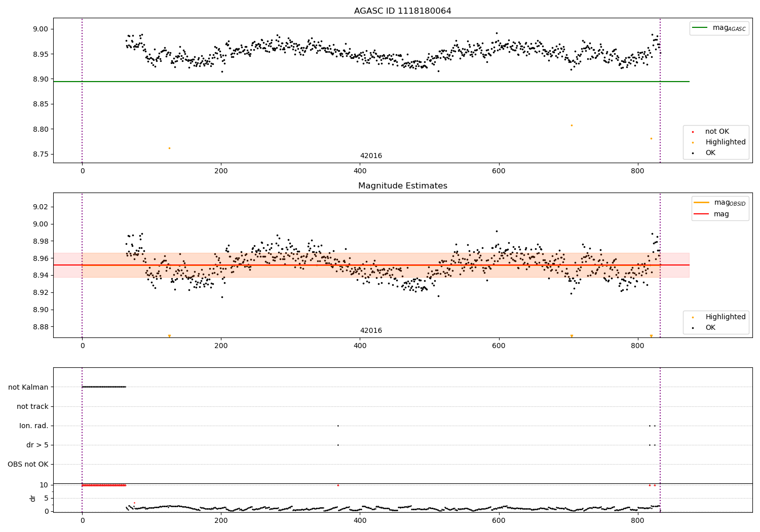Image resolution: width=760 pixels, height=532 pixels.
Task: Click the 8.95 tick on top plot
Action: click(40, 54)
